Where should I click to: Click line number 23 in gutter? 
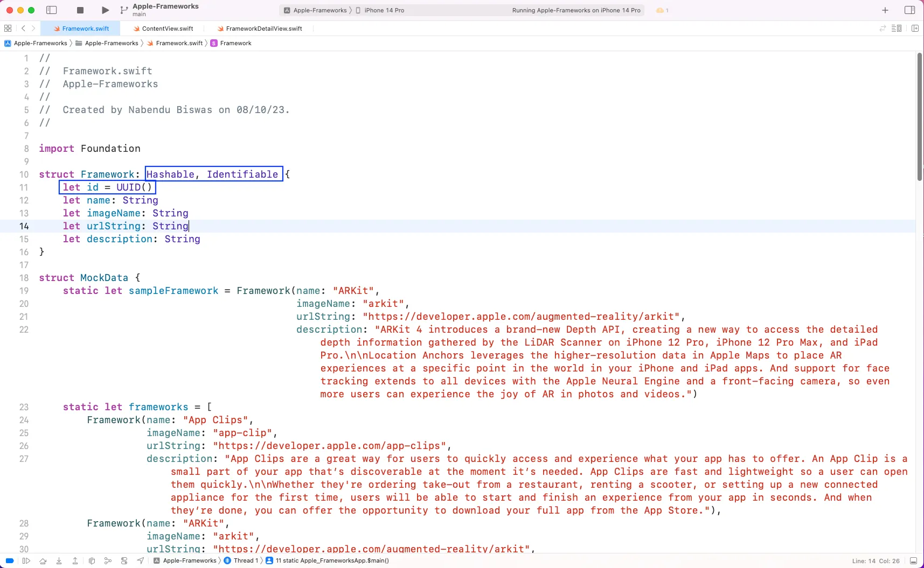click(24, 407)
